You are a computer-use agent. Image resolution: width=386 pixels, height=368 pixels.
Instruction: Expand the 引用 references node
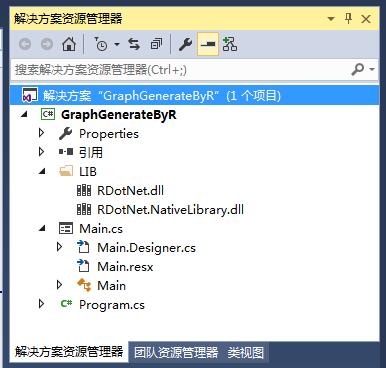point(42,152)
